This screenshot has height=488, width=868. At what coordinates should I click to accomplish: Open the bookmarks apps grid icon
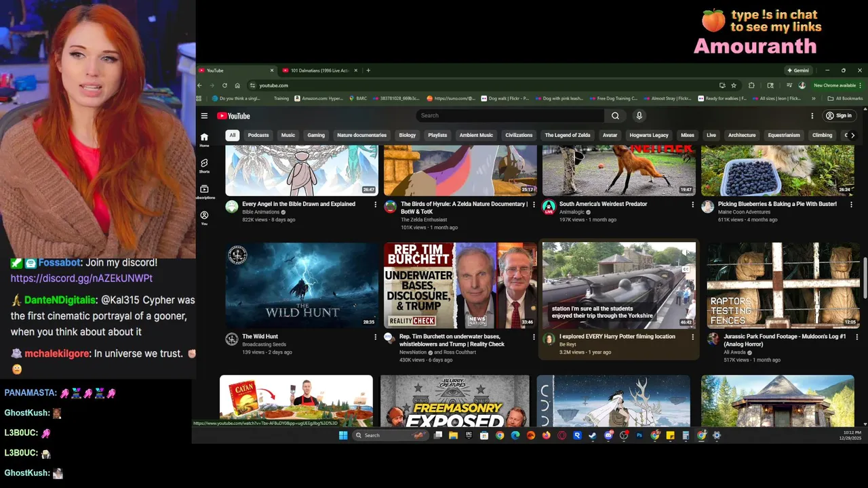pyautogui.click(x=200, y=98)
